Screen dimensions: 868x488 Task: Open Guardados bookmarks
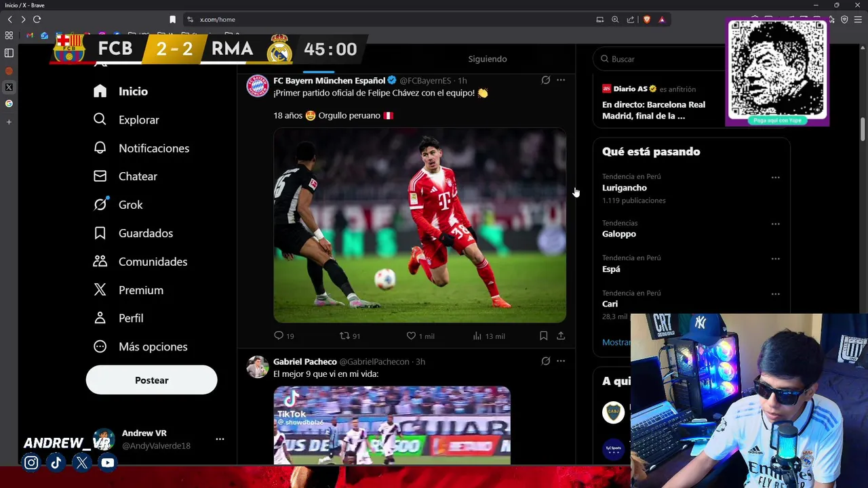click(133, 233)
